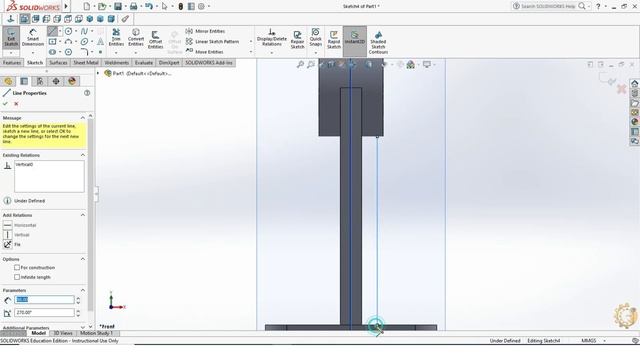Collapse the Parameters section
The image size is (640, 360).
(83, 290)
